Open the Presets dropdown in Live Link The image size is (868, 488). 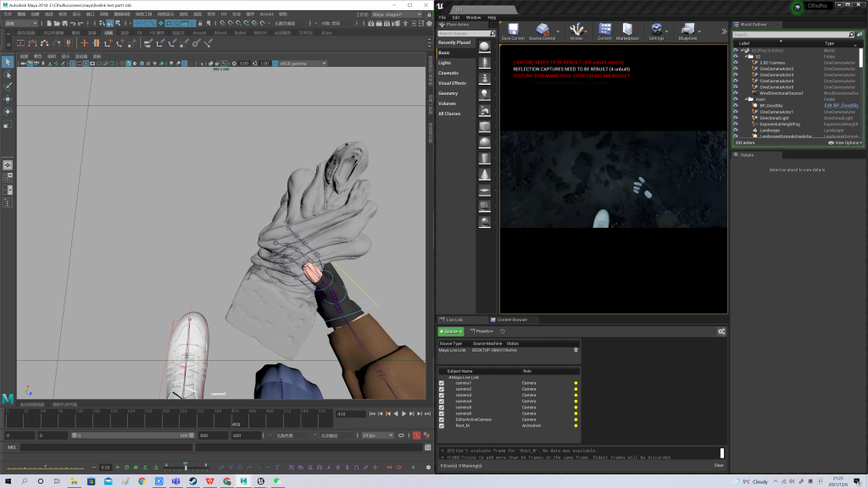[481, 331]
